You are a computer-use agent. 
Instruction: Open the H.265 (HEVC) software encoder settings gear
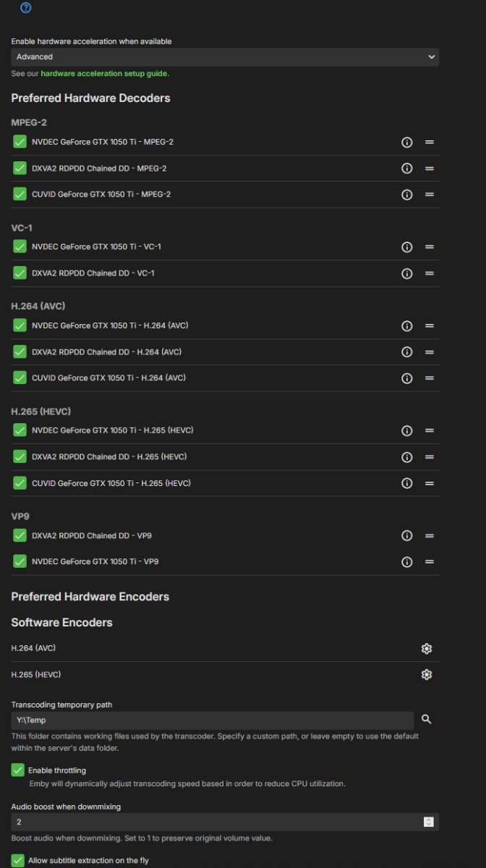click(426, 674)
